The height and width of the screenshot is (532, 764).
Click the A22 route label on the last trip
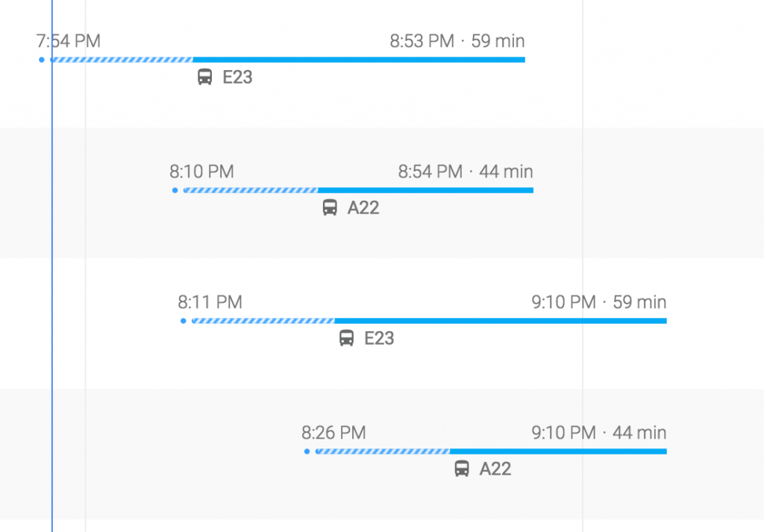(495, 469)
